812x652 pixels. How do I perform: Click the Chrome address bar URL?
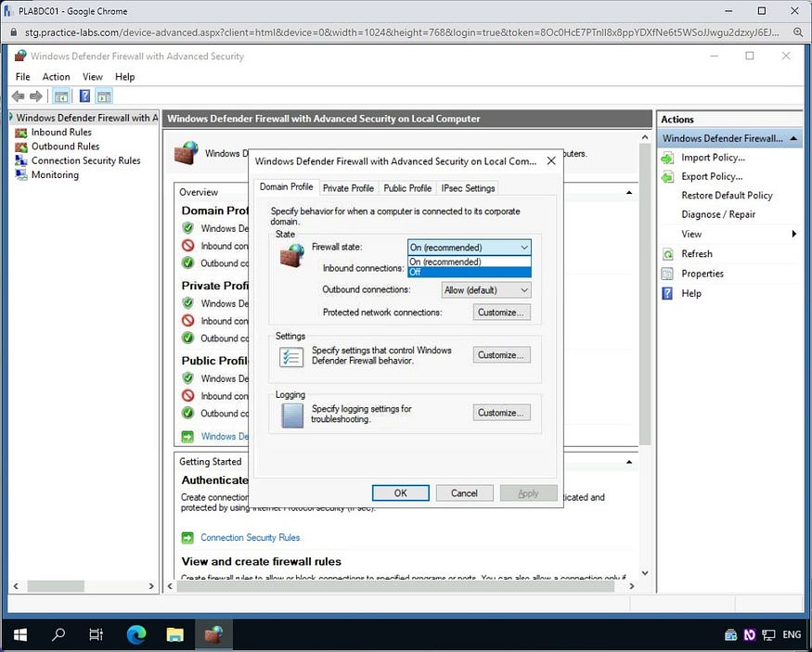tap(402, 32)
